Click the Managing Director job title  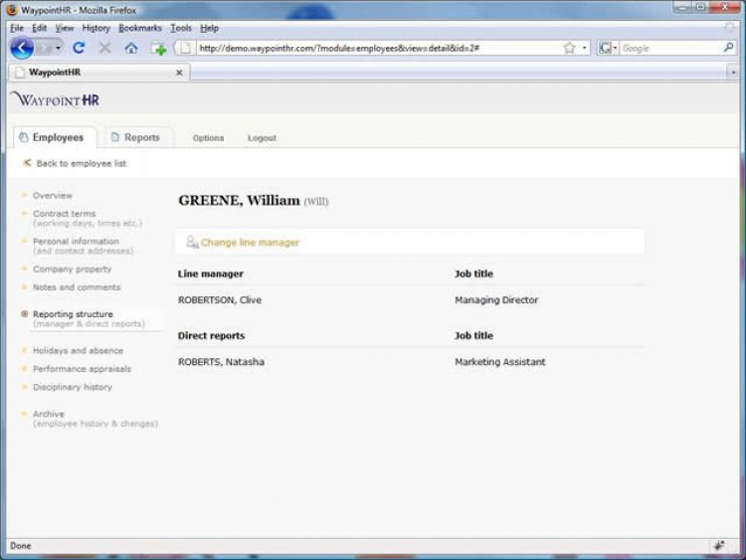(496, 299)
